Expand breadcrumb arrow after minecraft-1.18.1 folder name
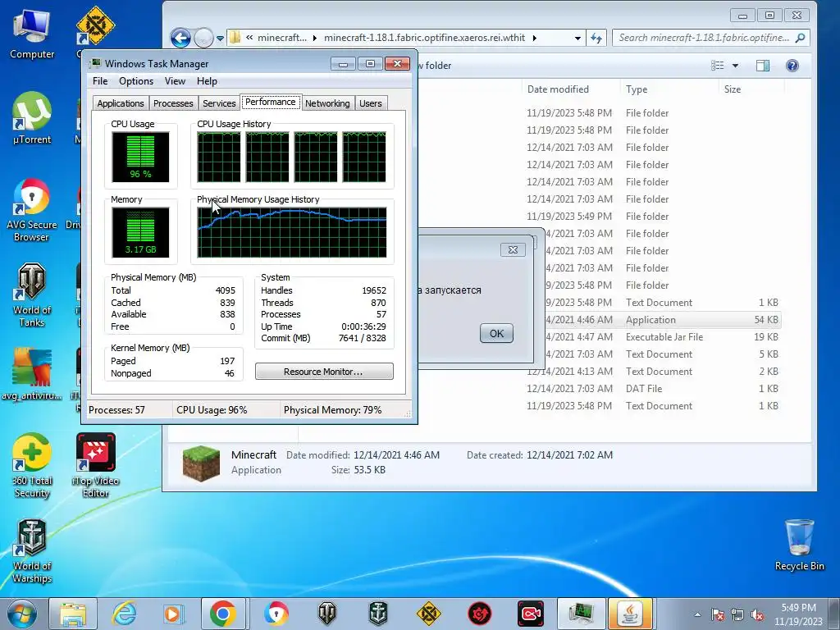Viewport: 840px width, 630px height. (x=535, y=38)
